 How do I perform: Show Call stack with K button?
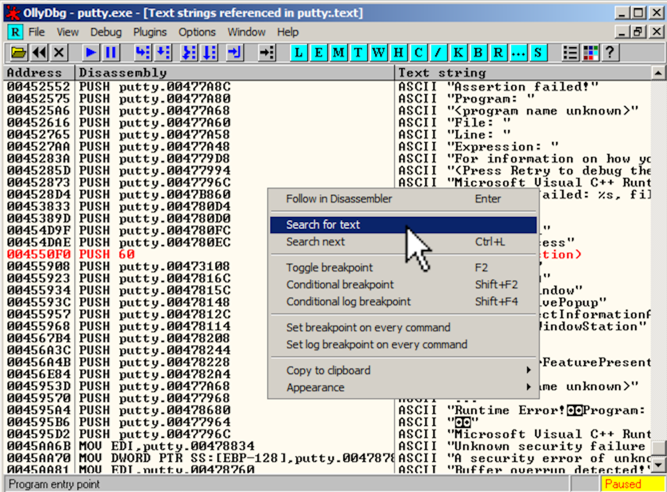click(459, 53)
